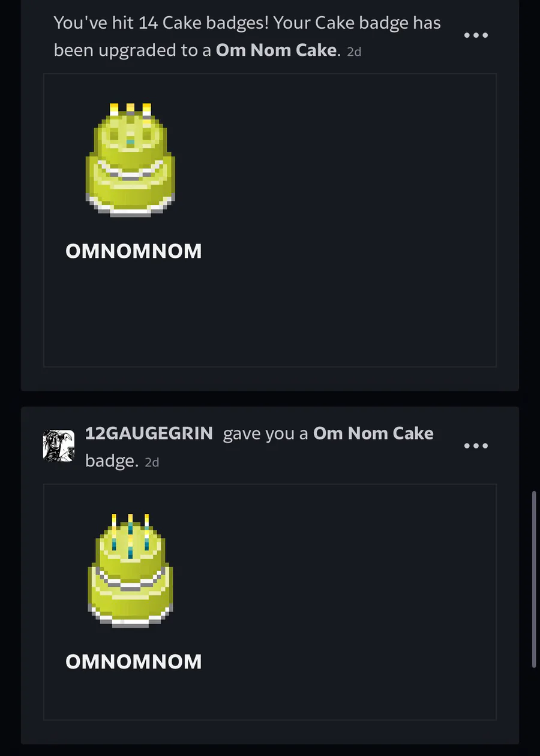Click the 2d timestamp next to 'badge.'
This screenshot has height=756, width=540.
(152, 462)
